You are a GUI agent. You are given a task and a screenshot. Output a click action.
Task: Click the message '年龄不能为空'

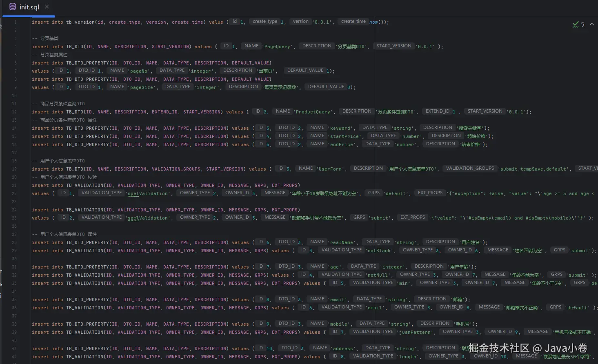point(526,275)
